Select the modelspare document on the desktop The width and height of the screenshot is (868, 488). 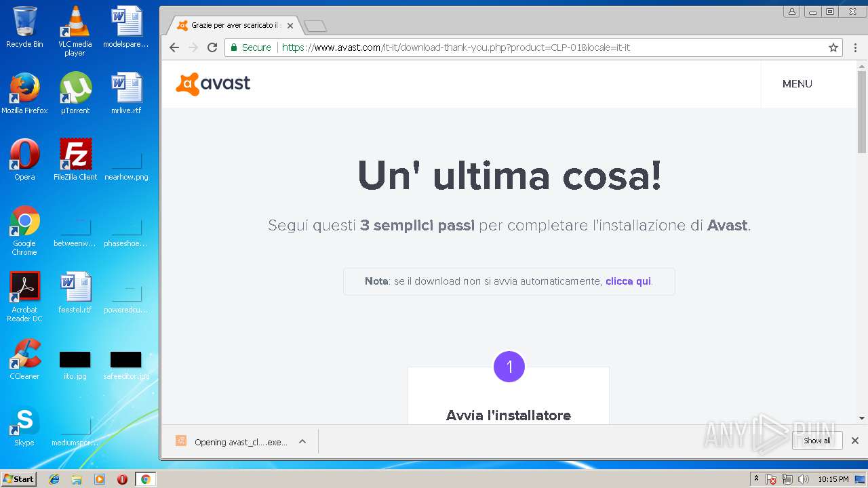click(126, 27)
